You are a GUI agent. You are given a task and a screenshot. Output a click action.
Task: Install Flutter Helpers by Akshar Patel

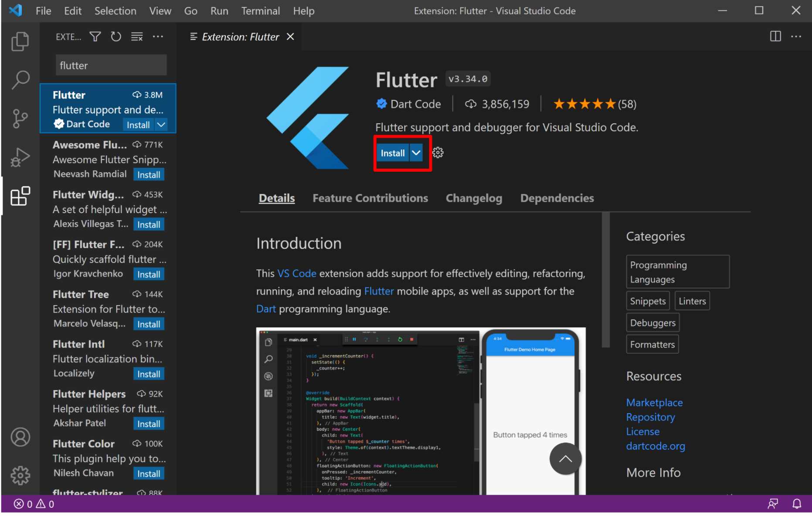149,424
